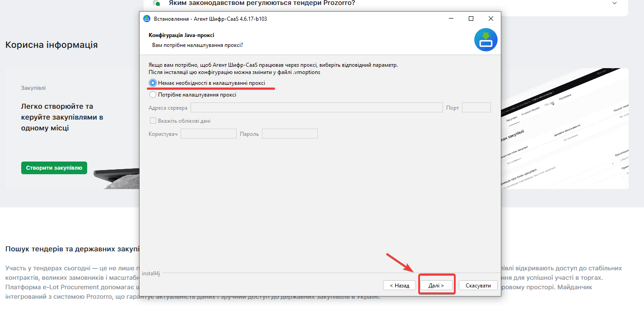Maximize the installer window
This screenshot has width=644, height=310.
click(471, 19)
